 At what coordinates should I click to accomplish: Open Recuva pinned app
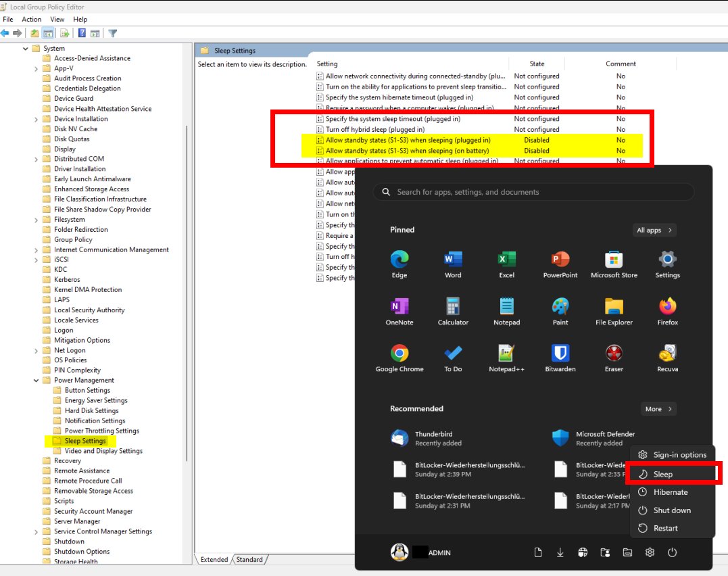(x=668, y=358)
